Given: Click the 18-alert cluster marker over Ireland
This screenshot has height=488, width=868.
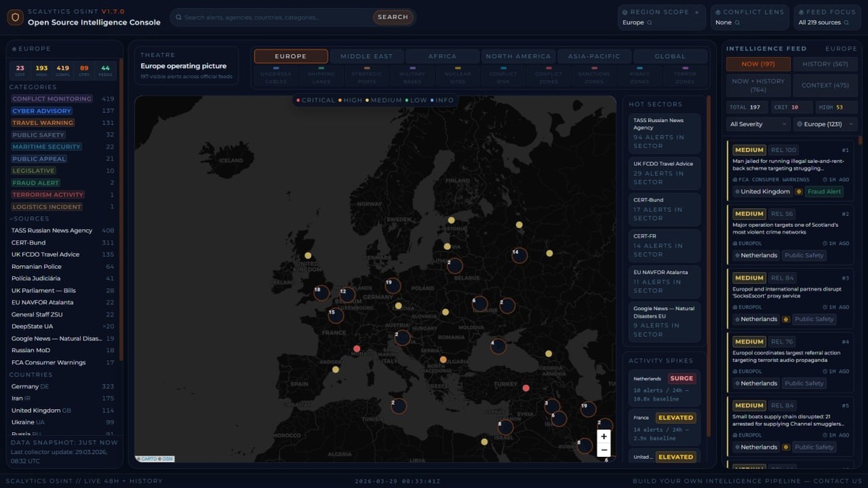Looking at the screenshot, I should (x=321, y=293).
